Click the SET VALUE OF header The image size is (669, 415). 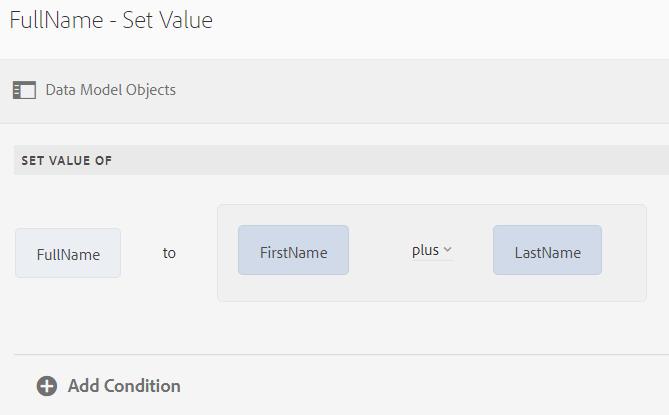[x=66, y=159]
